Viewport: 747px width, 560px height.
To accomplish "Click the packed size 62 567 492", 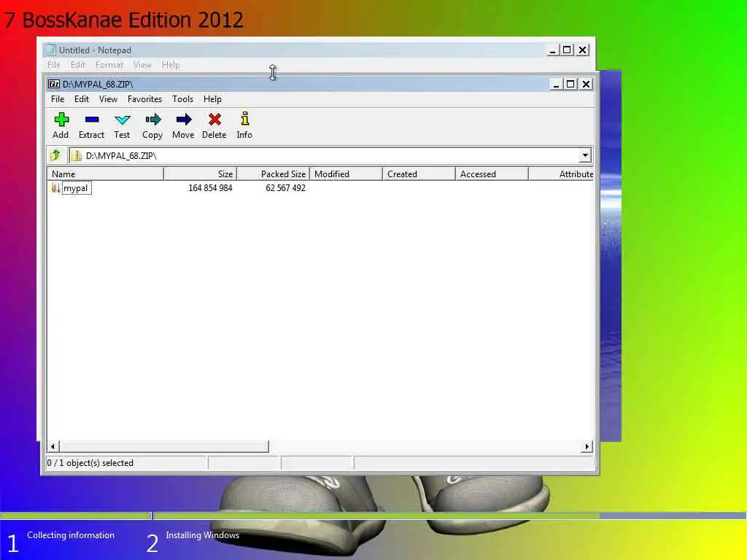I will pos(285,188).
